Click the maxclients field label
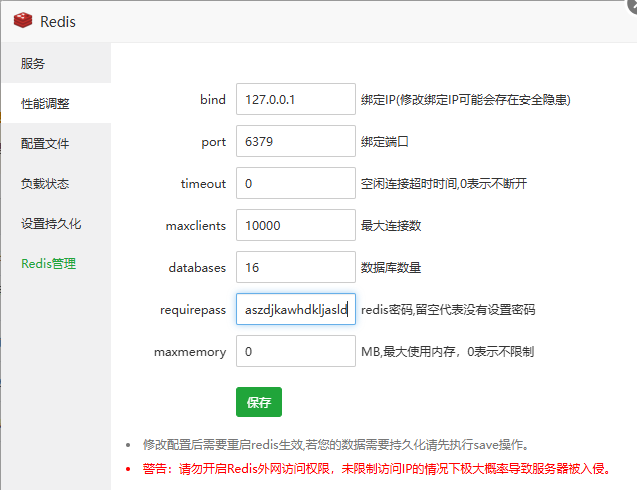The image size is (637, 490). tap(196, 225)
